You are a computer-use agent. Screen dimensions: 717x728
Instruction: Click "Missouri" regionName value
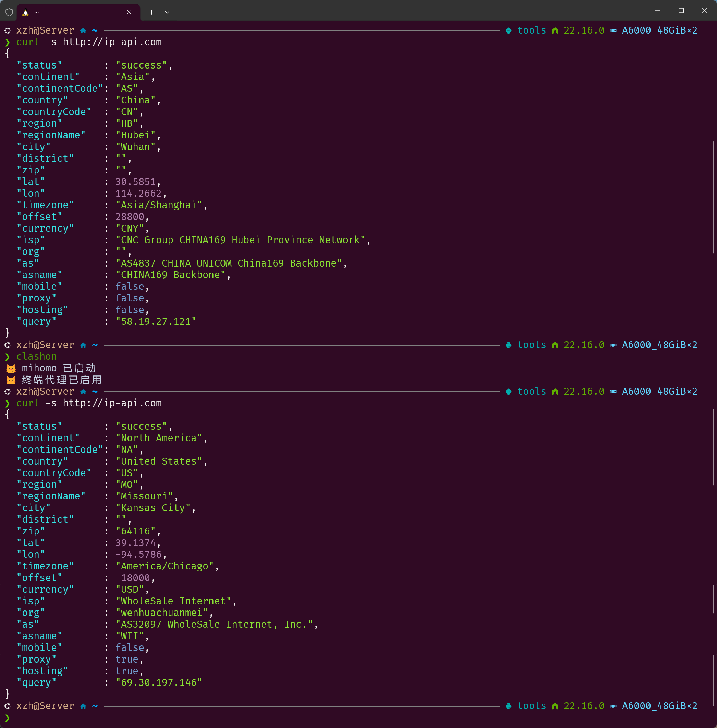click(144, 496)
